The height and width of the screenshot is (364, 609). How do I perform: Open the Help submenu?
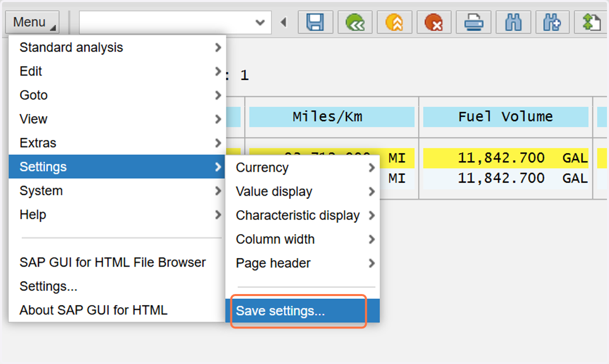[117, 214]
